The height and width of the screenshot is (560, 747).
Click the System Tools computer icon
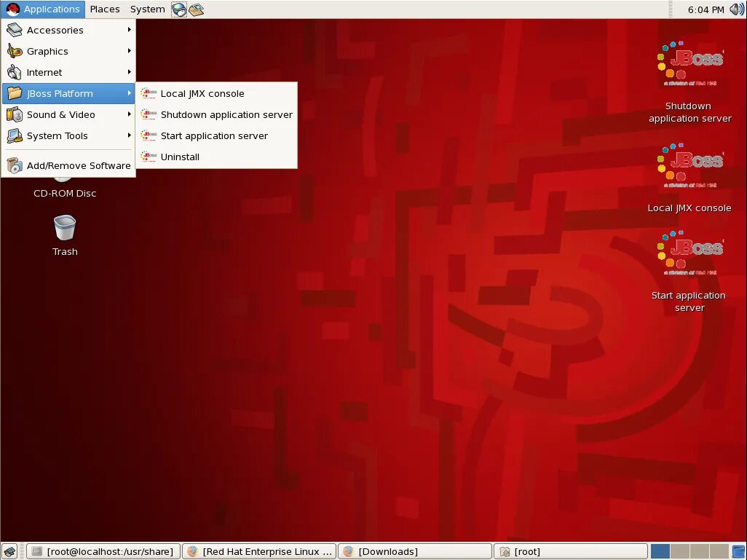click(x=15, y=136)
